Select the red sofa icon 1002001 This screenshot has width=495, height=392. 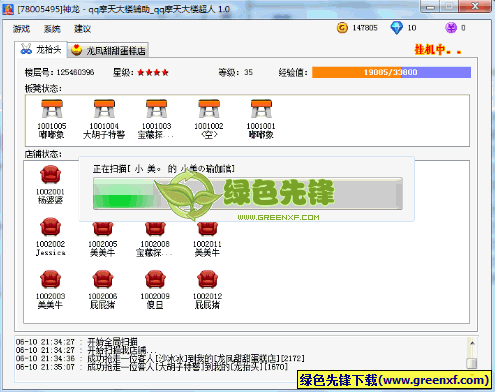[50, 174]
